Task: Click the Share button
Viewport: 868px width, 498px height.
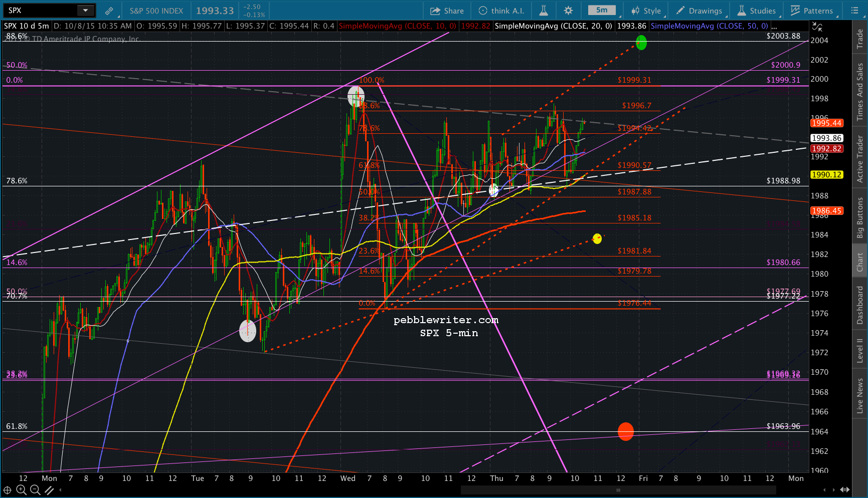Action: pos(447,11)
